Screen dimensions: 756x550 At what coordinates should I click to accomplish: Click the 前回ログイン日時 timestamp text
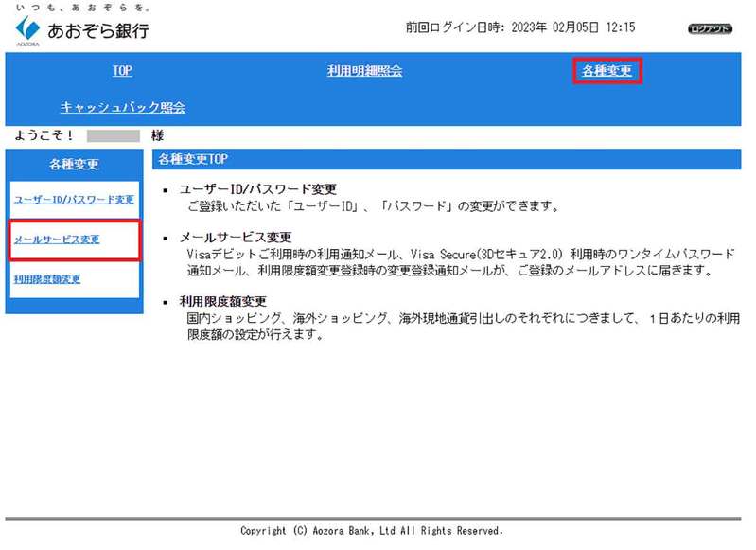point(520,27)
